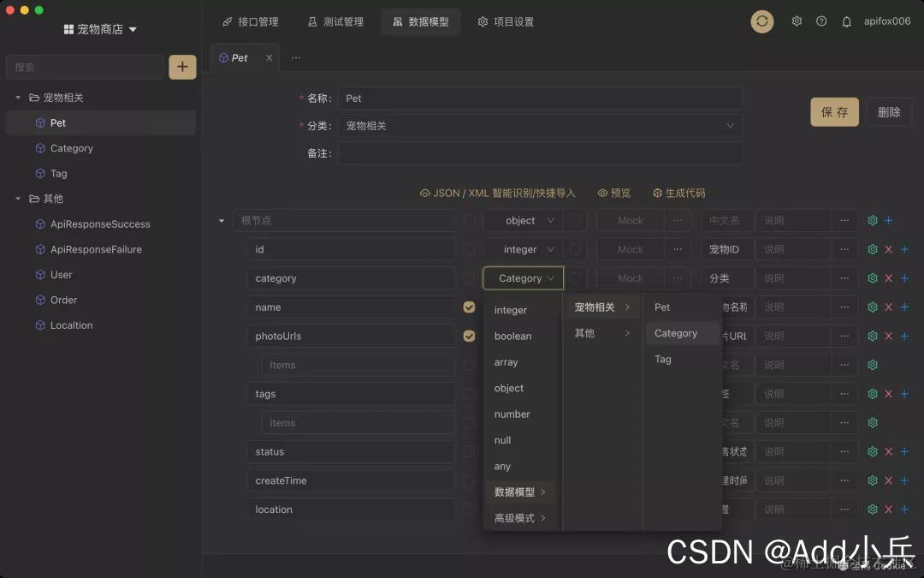The image size is (924, 578).
Task: Click the top-right settings gear icon
Action: [x=797, y=21]
